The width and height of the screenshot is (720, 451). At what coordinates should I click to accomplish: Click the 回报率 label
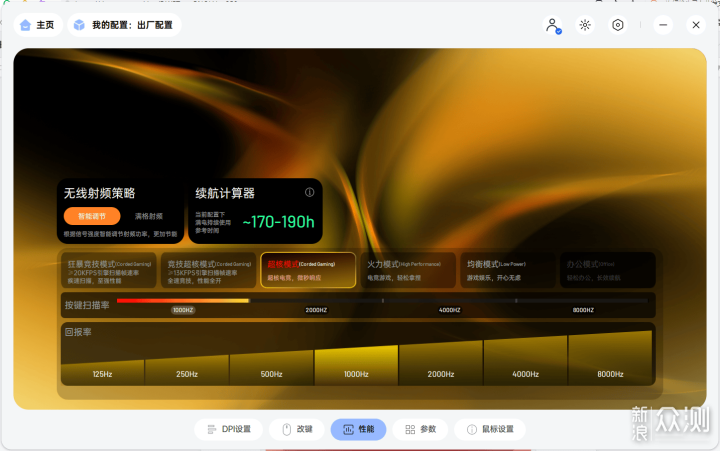[78, 332]
